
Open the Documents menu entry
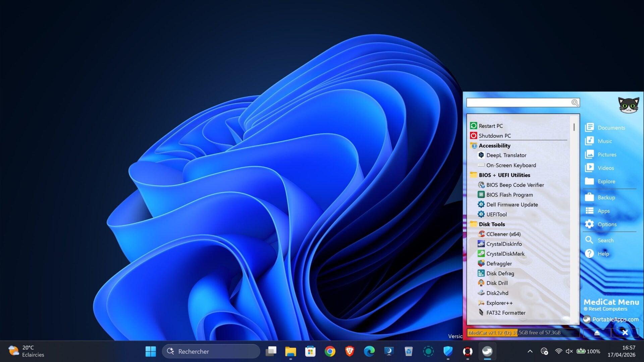tap(611, 128)
